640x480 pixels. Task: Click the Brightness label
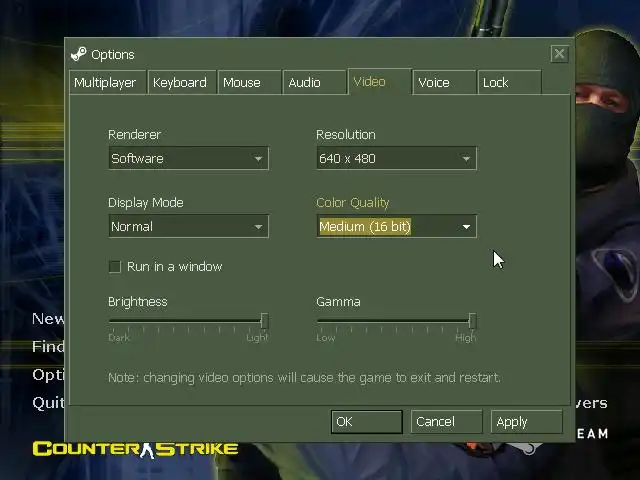click(138, 302)
